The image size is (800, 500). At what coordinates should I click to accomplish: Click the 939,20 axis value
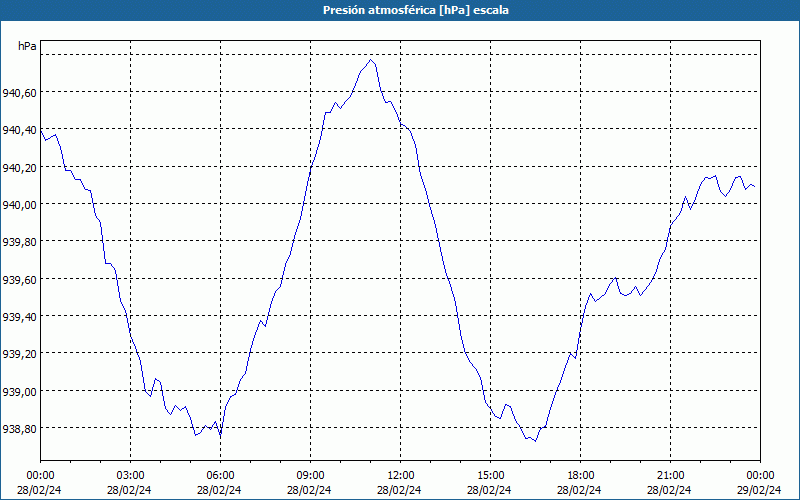pyautogui.click(x=19, y=354)
